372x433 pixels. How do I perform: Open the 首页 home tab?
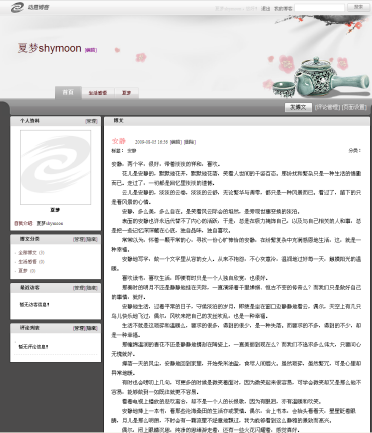click(x=68, y=92)
